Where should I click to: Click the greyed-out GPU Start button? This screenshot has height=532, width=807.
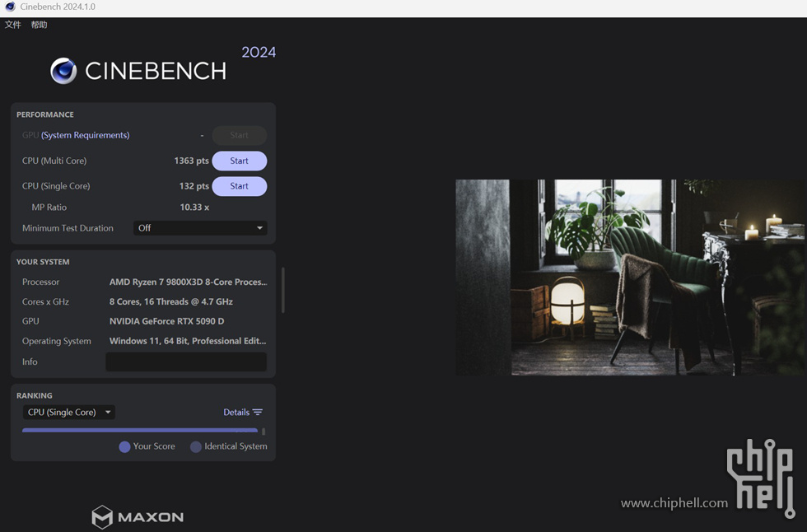[239, 135]
